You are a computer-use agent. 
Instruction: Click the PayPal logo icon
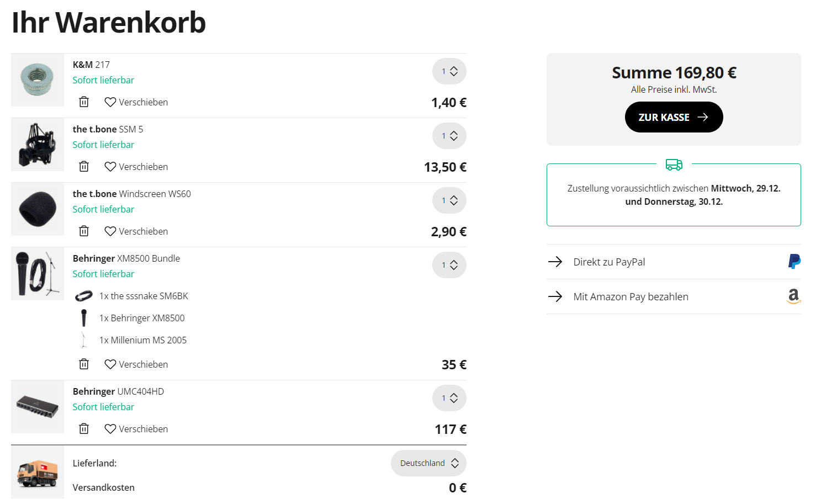coord(794,262)
